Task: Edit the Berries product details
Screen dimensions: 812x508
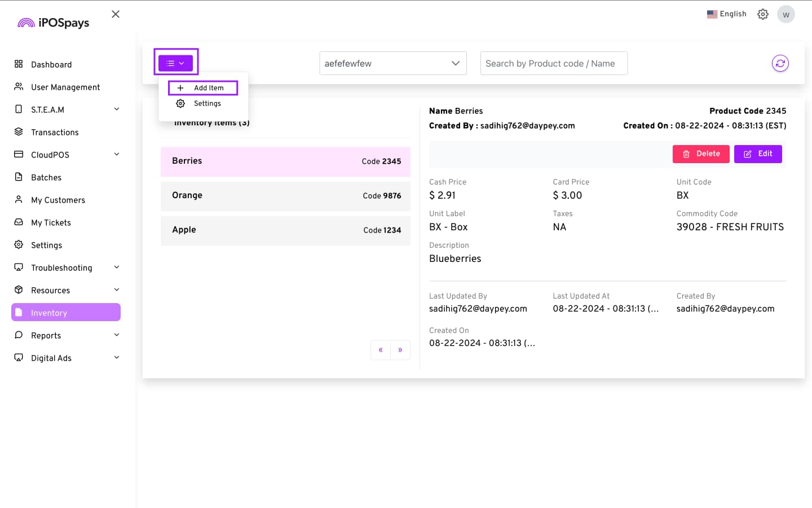Action: [757, 154]
